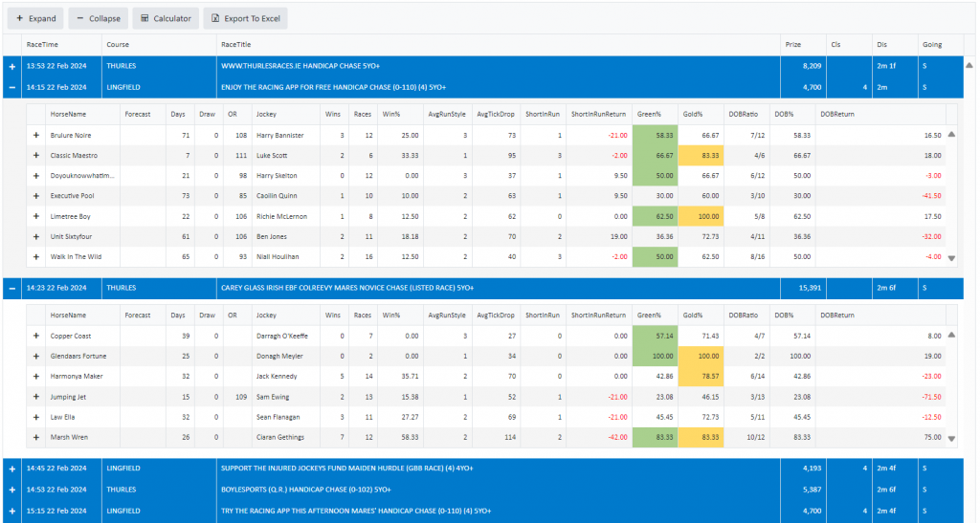Sort Thurles mares chase grid by AvgTickDrop
Image resolution: width=980 pixels, height=523 pixels.
coord(495,316)
